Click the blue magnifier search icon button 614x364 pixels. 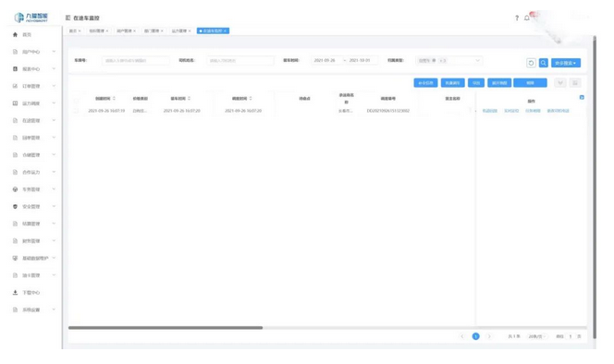coord(544,63)
